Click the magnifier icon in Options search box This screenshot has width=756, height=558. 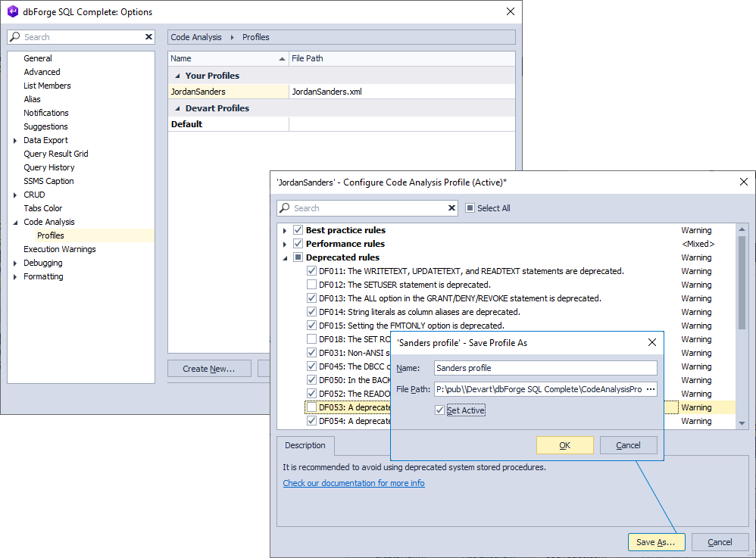[x=15, y=36]
